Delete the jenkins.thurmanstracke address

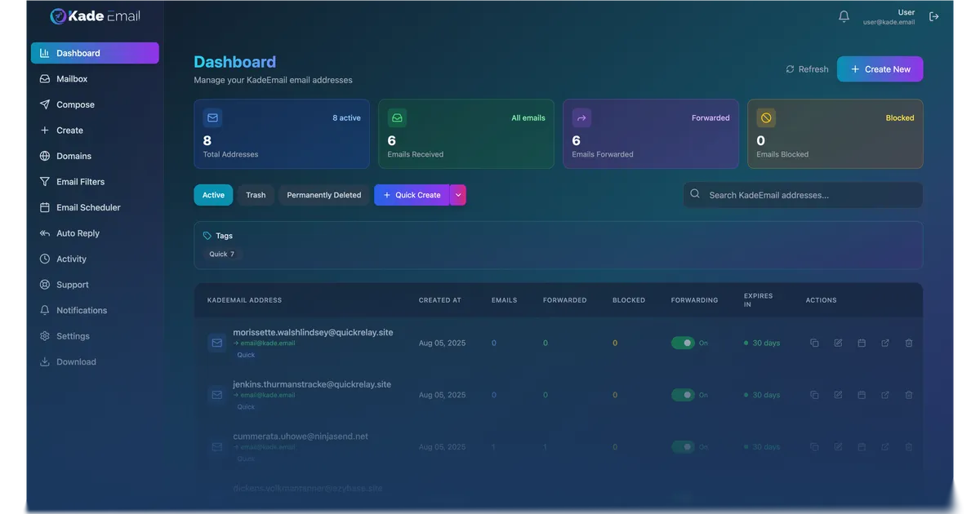[x=909, y=395]
